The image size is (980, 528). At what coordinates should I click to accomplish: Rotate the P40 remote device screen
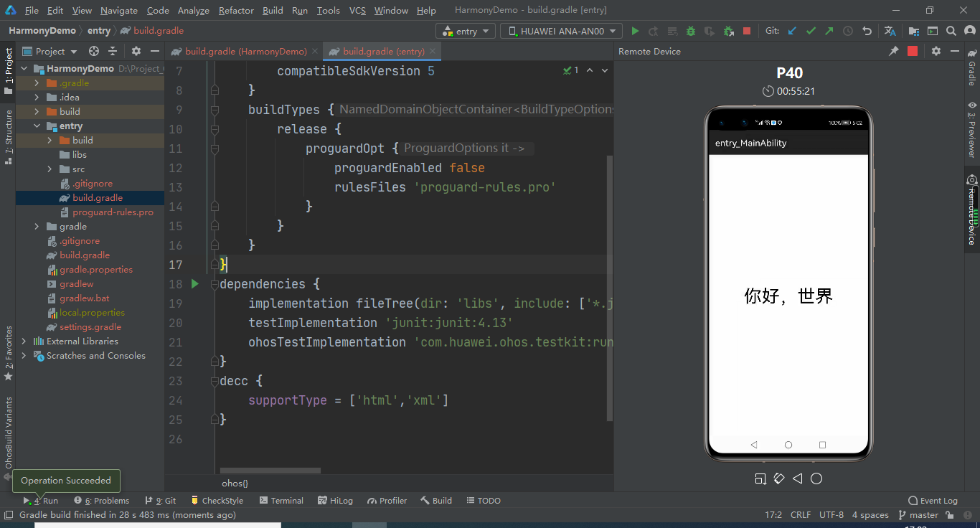coord(779,478)
